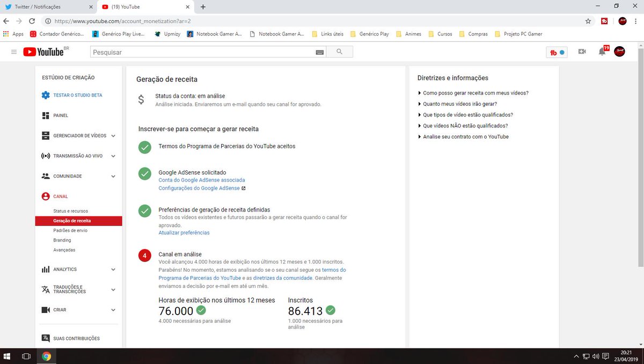Viewport: 644px width, 364px height.
Task: Open the Upmizy bookmark
Action: [168, 34]
